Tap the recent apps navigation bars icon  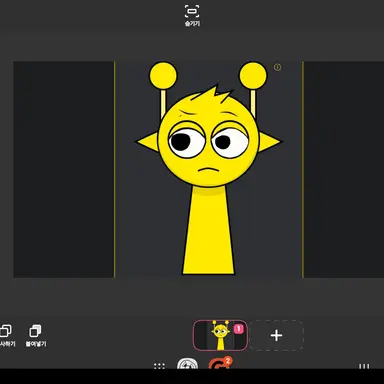[x=364, y=366]
